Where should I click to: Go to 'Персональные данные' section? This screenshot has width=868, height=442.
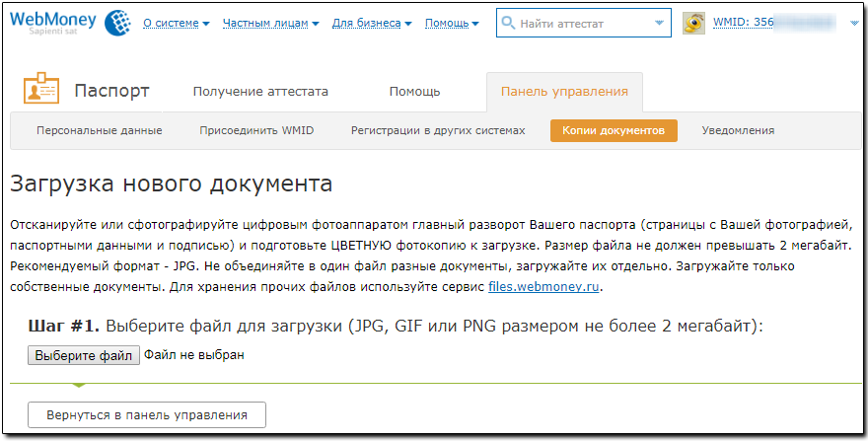(x=99, y=130)
